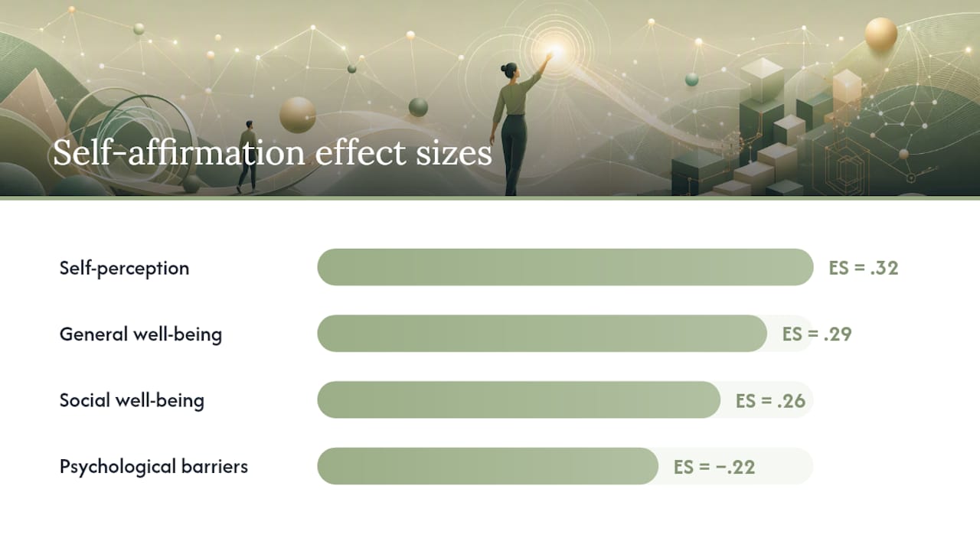
Task: Click the Self-perception progress bar
Action: (x=565, y=267)
